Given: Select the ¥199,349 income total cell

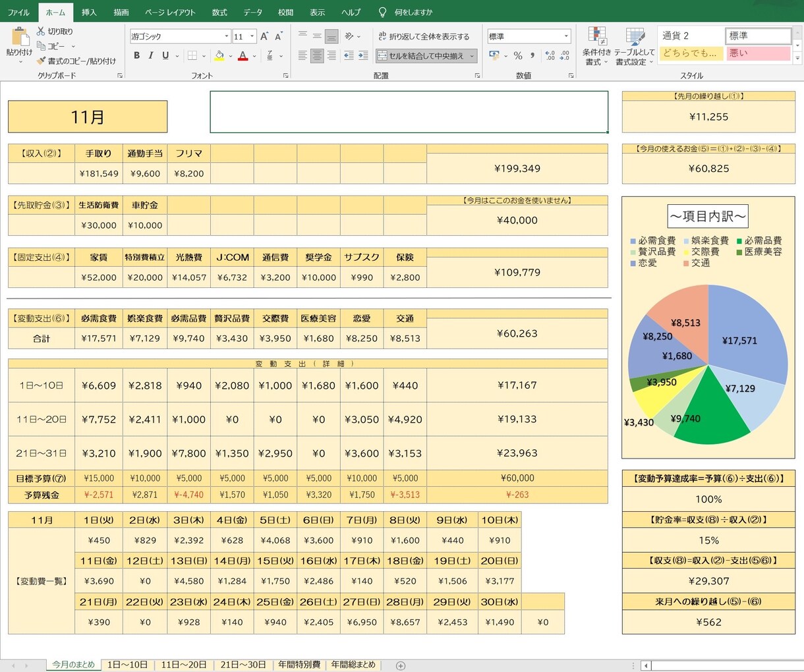Looking at the screenshot, I should [517, 168].
